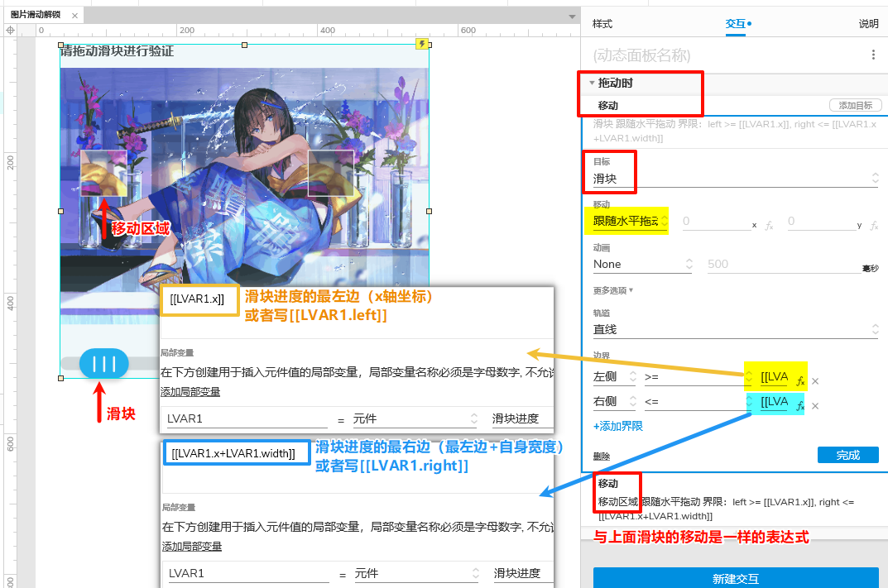
Task: Open the <= comparison operator dropdown
Action: (x=698, y=402)
